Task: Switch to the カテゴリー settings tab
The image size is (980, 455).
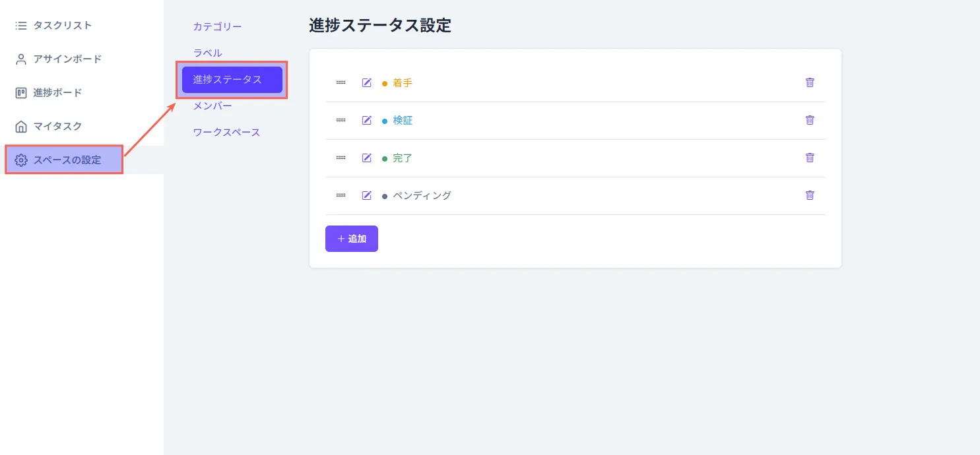Action: (216, 26)
